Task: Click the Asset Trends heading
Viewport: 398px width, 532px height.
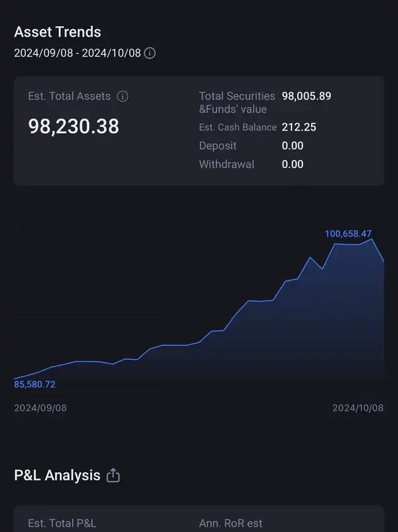Action: point(57,32)
